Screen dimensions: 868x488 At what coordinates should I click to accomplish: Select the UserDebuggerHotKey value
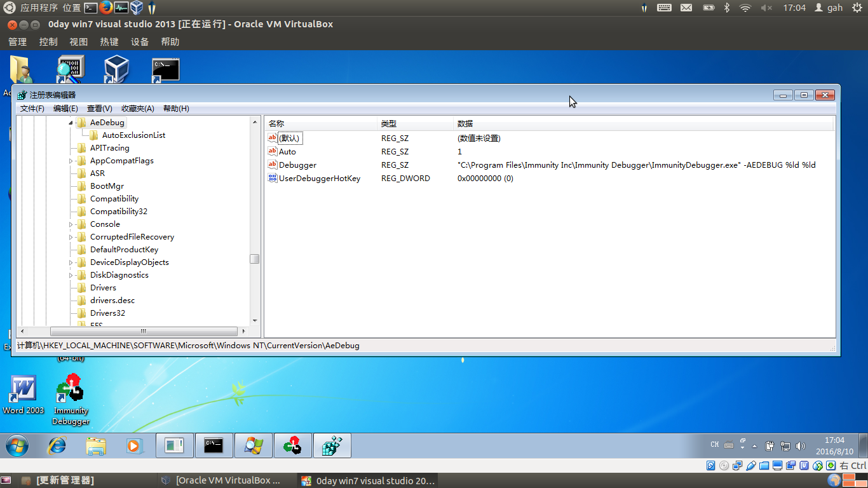320,179
